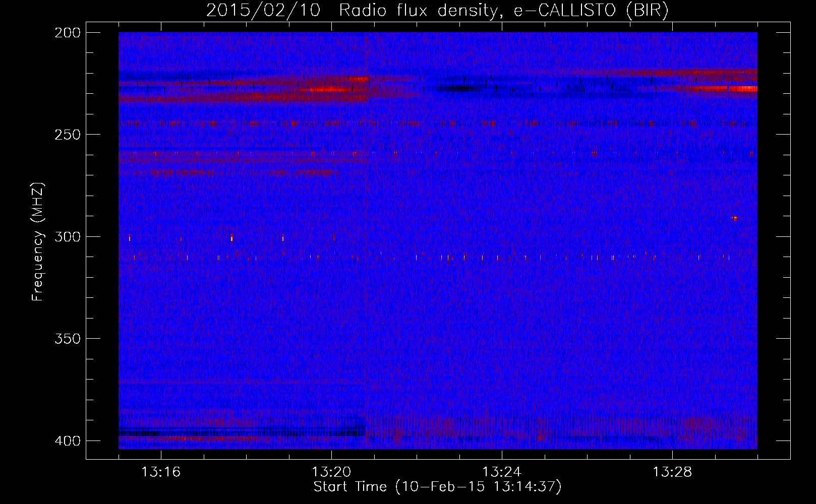Click the 13:20 time tick label

point(331,472)
